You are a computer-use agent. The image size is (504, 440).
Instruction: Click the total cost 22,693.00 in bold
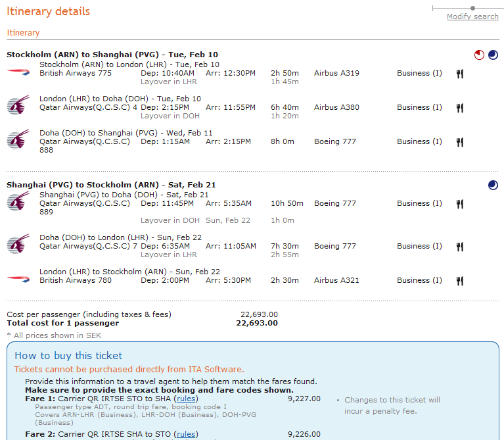(257, 323)
